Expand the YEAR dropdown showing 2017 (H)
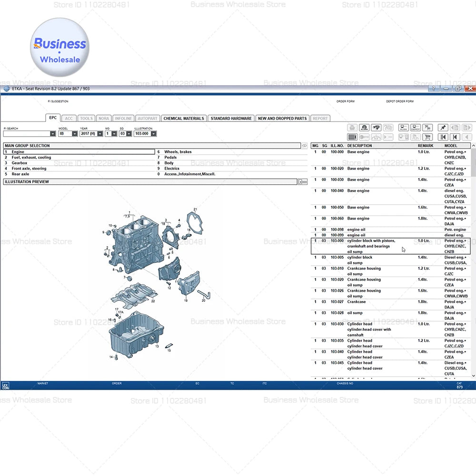 [x=99, y=134]
